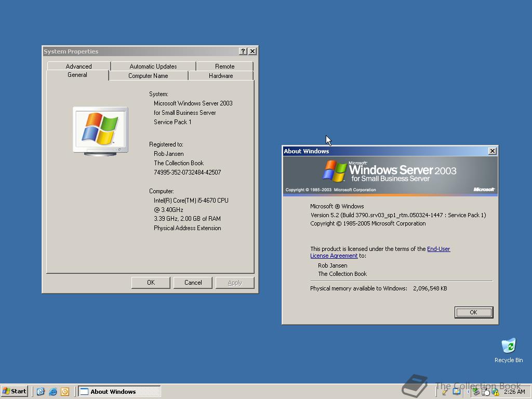Image resolution: width=532 pixels, height=399 pixels.
Task: Click the 'for Small Business Server' line in System Properties
Action: [184, 113]
